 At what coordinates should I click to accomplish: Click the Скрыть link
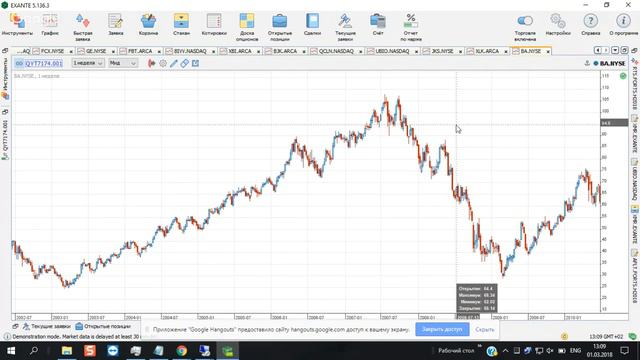484,329
